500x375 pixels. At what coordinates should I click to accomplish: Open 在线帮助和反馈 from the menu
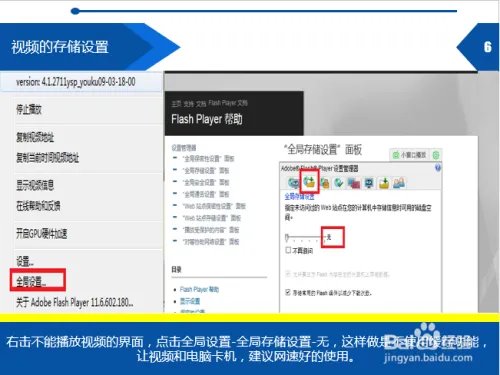tap(38, 206)
